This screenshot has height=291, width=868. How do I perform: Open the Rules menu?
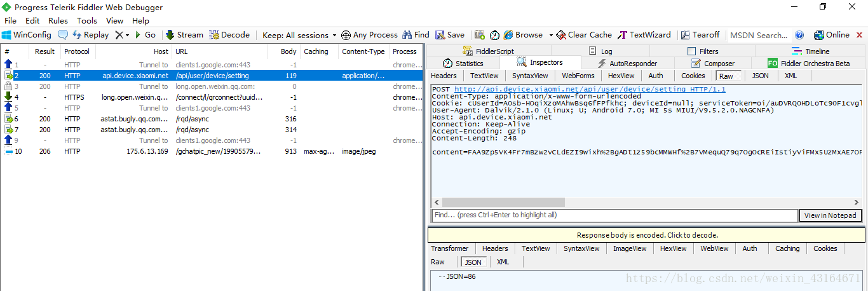[58, 20]
